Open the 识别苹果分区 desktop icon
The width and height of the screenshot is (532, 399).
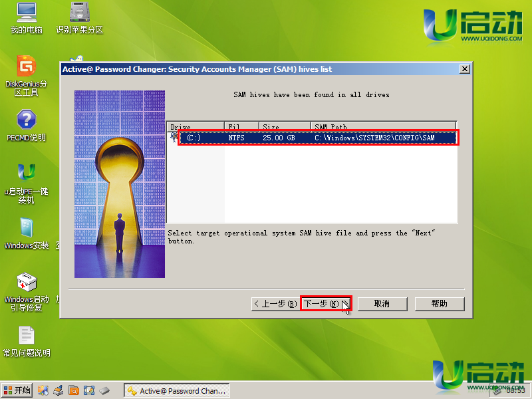coord(79,18)
